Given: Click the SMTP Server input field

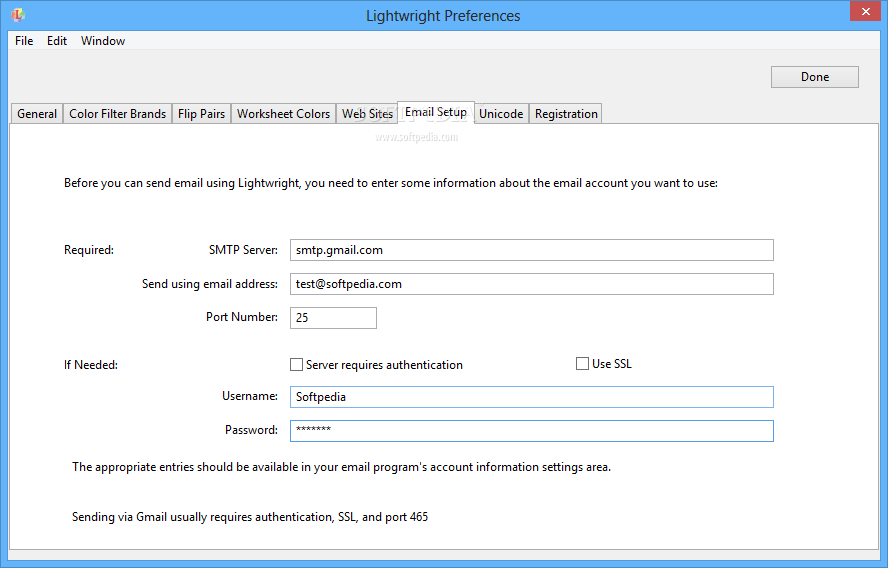Looking at the screenshot, I should click(x=531, y=250).
